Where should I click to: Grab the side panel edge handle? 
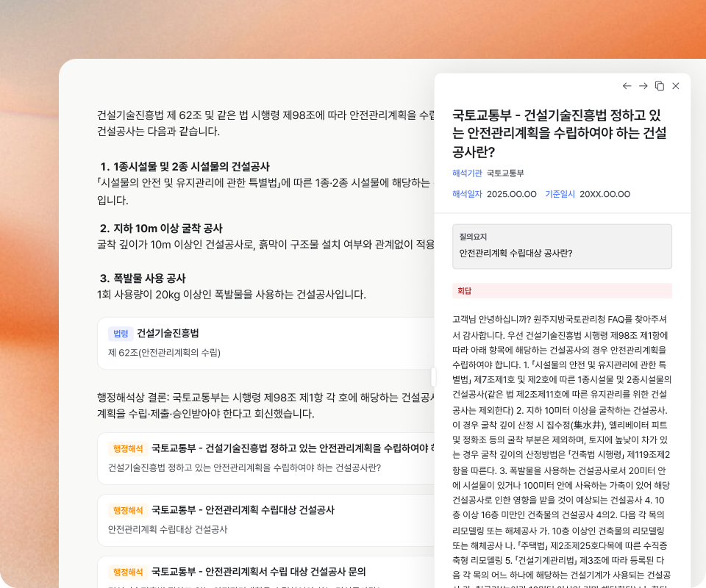[x=433, y=377]
